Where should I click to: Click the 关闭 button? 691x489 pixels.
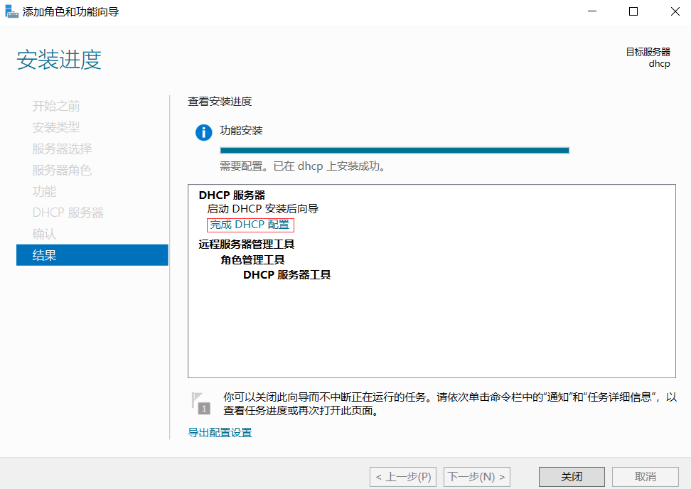click(572, 477)
